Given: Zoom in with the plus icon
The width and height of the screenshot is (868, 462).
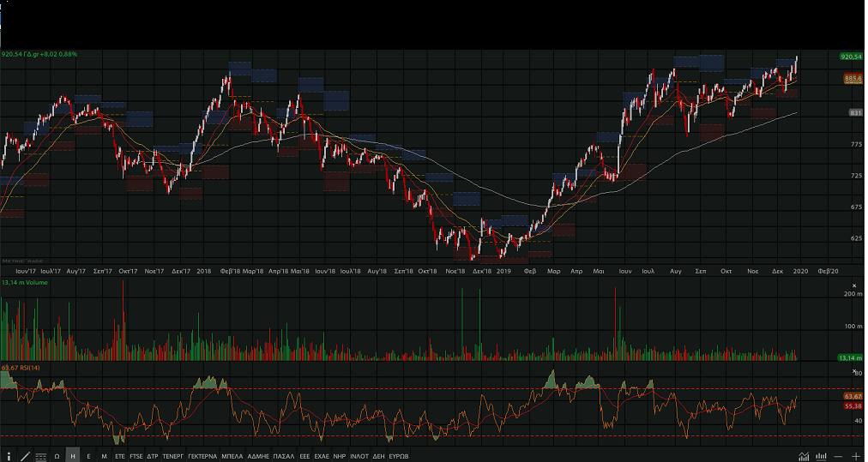Looking at the screenshot, I should point(855,456).
